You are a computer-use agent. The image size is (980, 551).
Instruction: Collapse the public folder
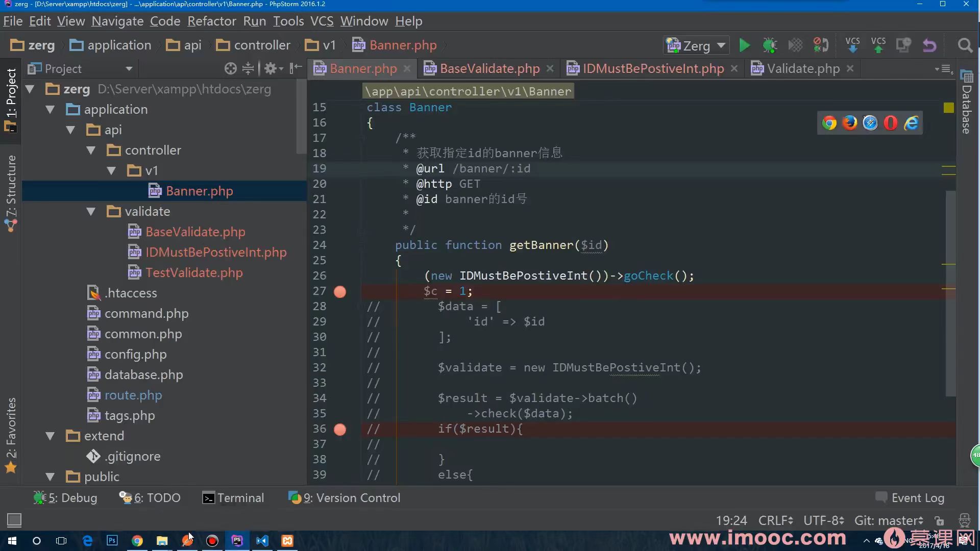[x=50, y=477]
